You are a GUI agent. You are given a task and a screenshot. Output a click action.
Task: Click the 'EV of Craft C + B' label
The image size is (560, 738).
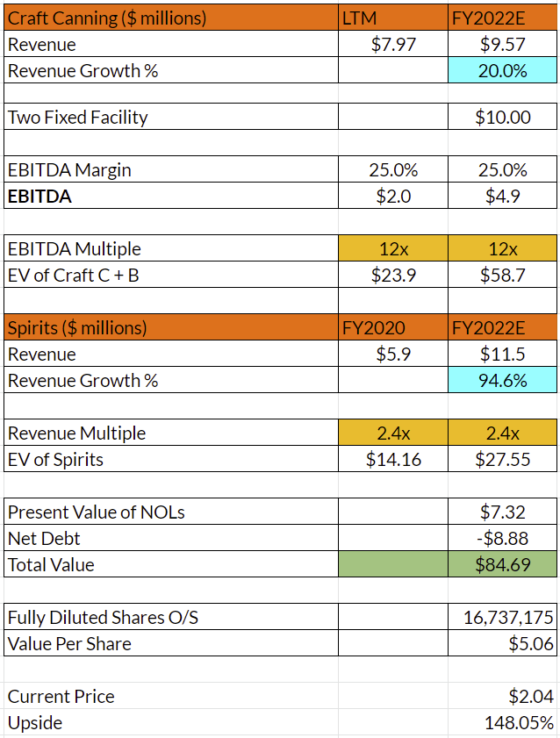tap(73, 275)
